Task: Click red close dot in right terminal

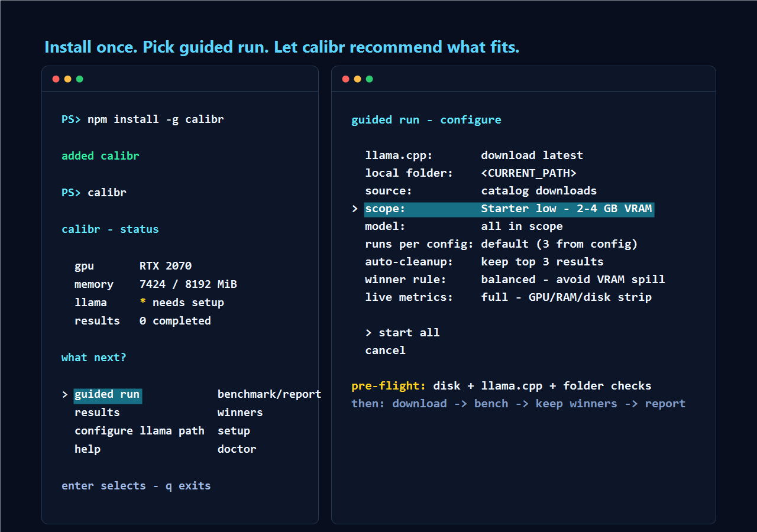Action: 346,79
